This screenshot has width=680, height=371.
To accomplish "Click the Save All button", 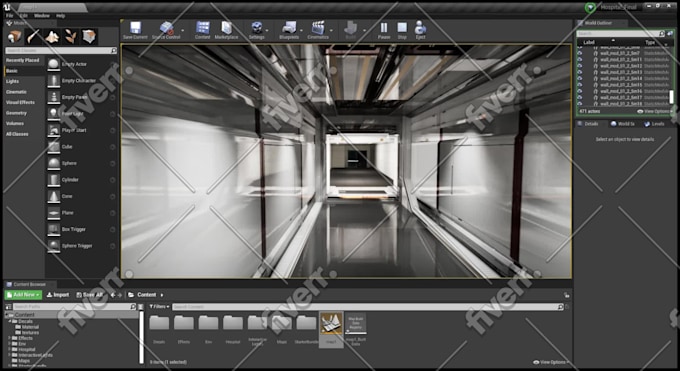I will [x=90, y=295].
